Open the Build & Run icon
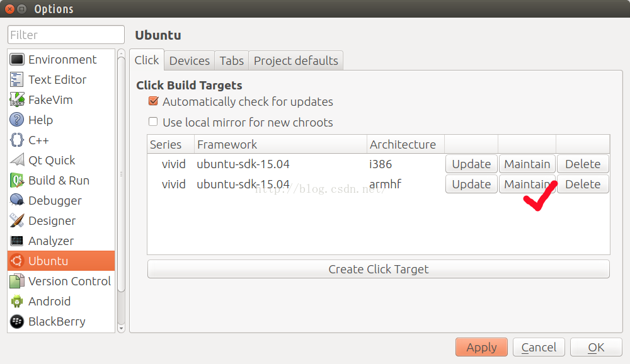630x364 pixels. pos(17,180)
